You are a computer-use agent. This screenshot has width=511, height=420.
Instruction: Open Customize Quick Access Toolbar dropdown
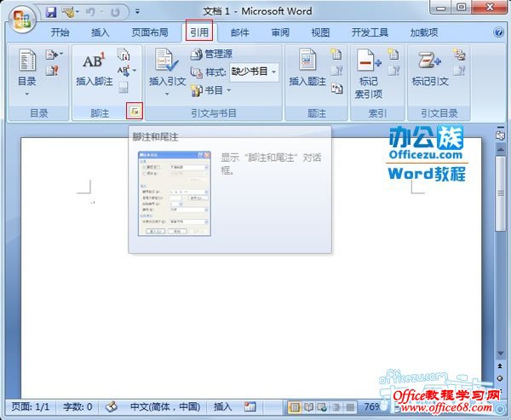(x=137, y=12)
